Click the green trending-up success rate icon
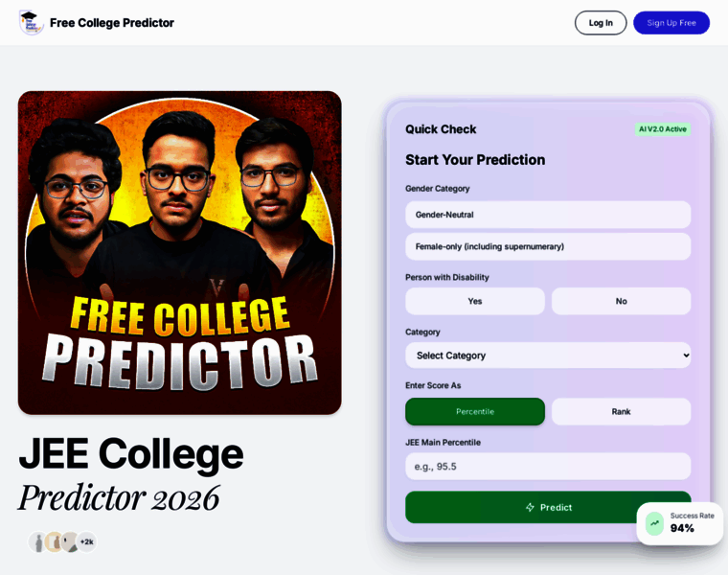Viewport: 728px width, 575px height. coord(654,523)
